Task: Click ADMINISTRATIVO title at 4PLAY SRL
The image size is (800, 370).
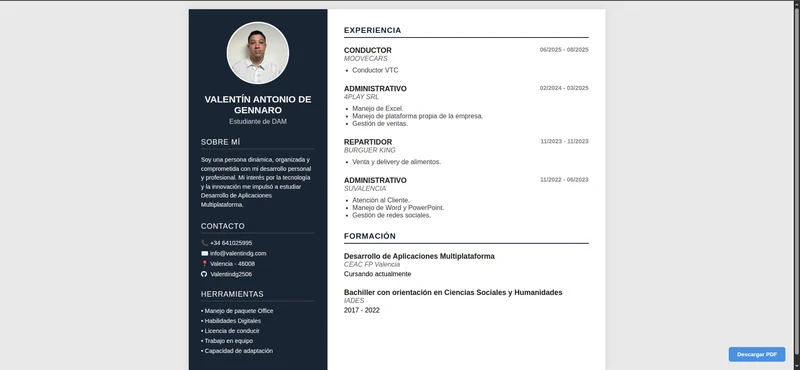Action: 375,88
